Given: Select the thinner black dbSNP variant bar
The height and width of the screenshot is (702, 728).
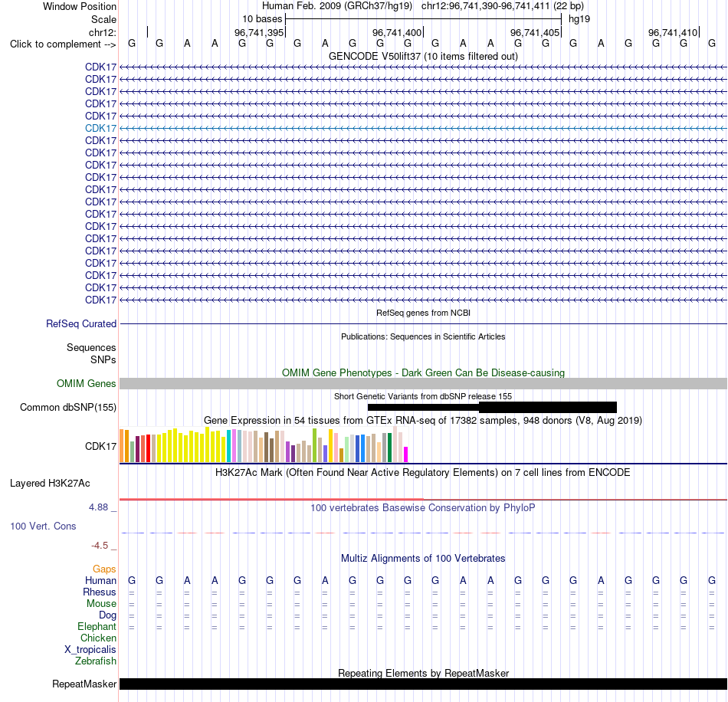Looking at the screenshot, I should coord(423,408).
